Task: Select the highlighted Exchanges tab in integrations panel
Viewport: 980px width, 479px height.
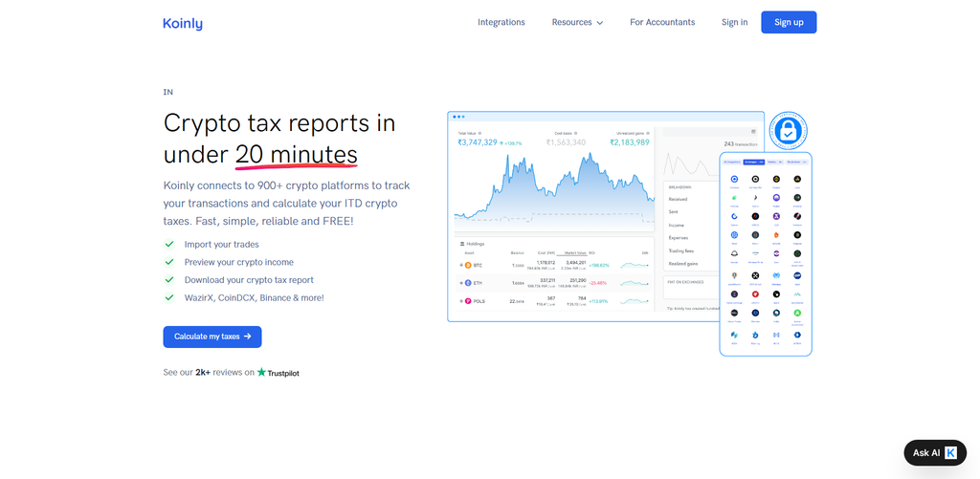Action: [753, 162]
